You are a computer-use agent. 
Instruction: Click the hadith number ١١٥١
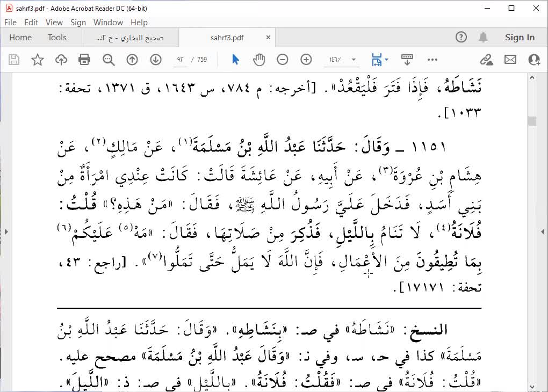(x=429, y=147)
